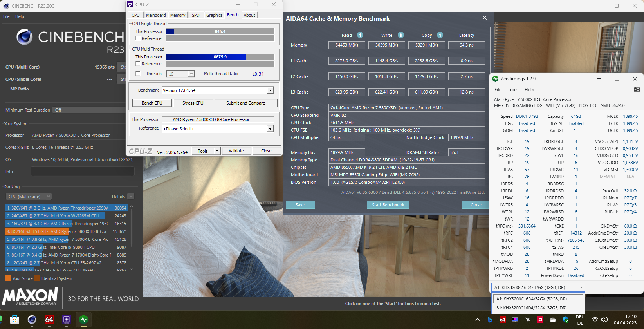Click the Multi Thread 6675.9 score bar
The height and width of the screenshot is (329, 644).
coord(220,57)
